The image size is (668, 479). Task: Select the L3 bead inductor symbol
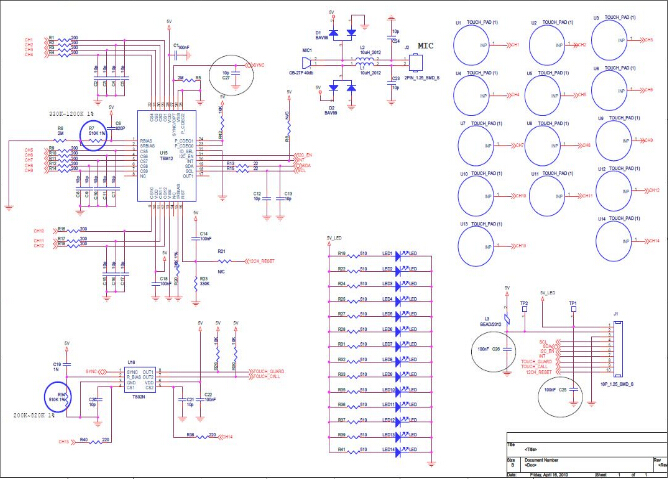click(507, 318)
